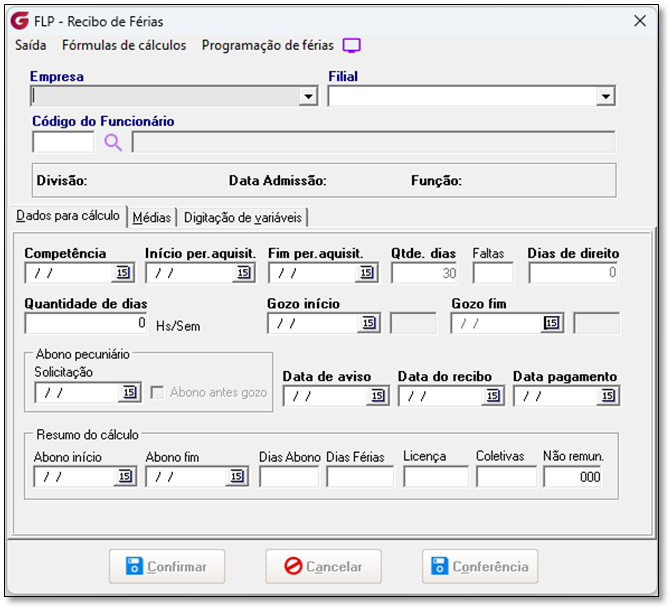Click the Hs/Sem label
Viewport: 672px width, 610px height.
178,326
